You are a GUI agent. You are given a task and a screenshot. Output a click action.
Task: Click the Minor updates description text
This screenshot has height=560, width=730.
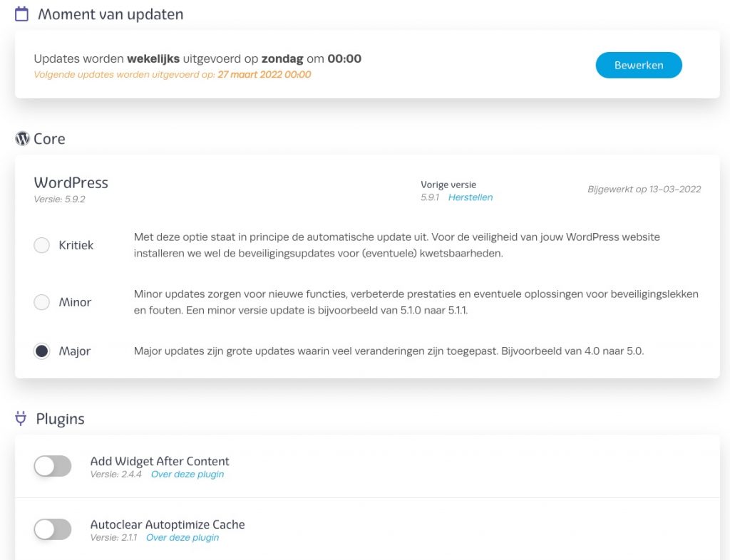(x=416, y=302)
